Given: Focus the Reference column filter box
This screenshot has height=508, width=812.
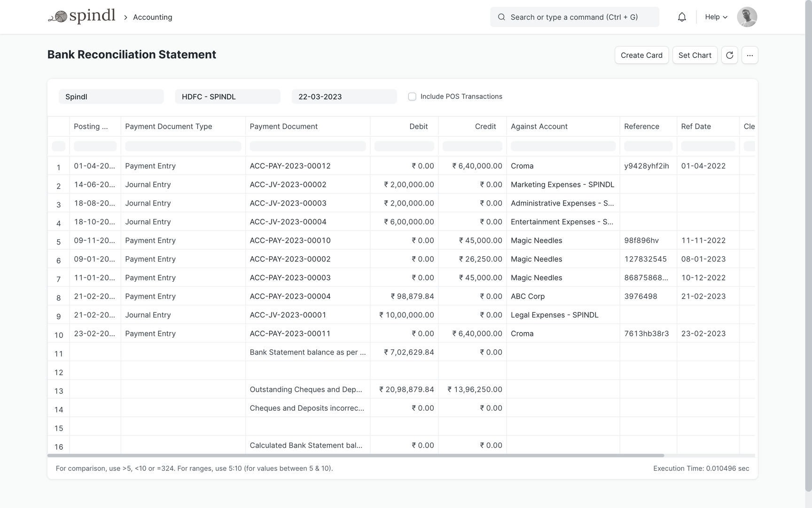Looking at the screenshot, I should [648, 146].
